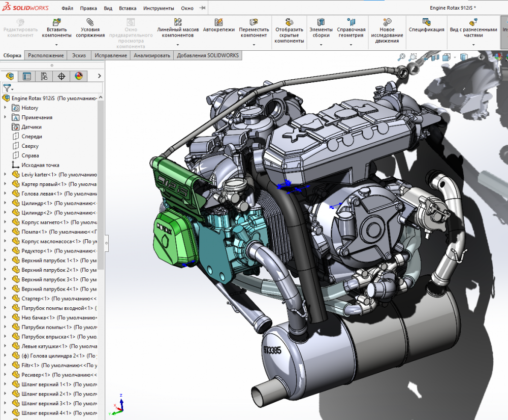The width and height of the screenshot is (508, 420).
Task: Open the Smart Fasteners (Автокрепежи) tool
Action: pyautogui.click(x=218, y=22)
